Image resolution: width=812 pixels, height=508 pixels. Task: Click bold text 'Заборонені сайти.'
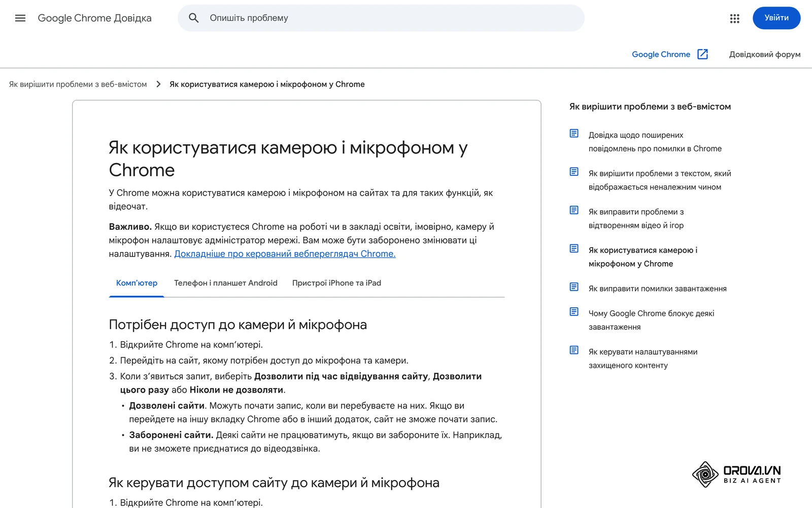click(171, 435)
